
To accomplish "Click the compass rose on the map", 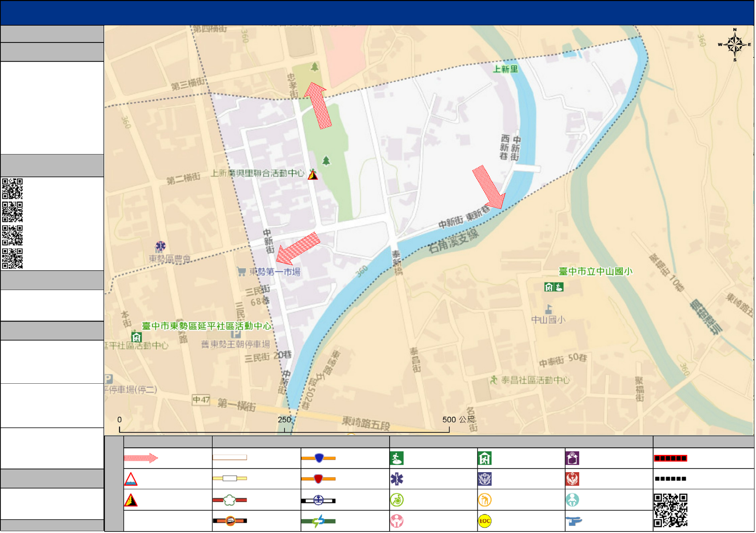I will pos(735,45).
